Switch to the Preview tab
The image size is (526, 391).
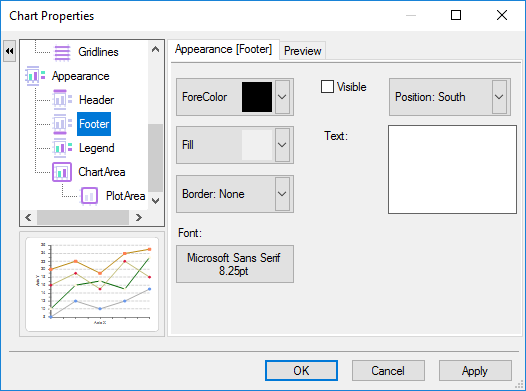[x=303, y=51]
